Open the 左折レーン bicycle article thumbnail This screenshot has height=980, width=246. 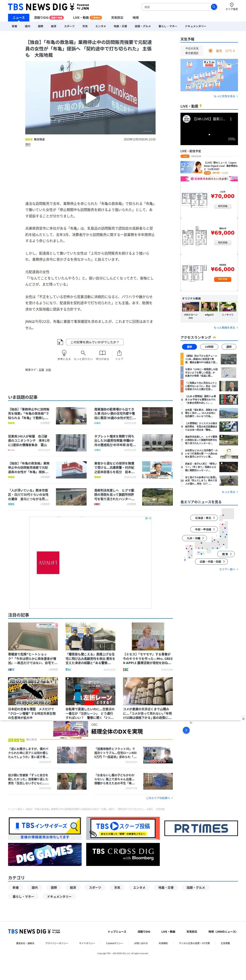coord(90,691)
